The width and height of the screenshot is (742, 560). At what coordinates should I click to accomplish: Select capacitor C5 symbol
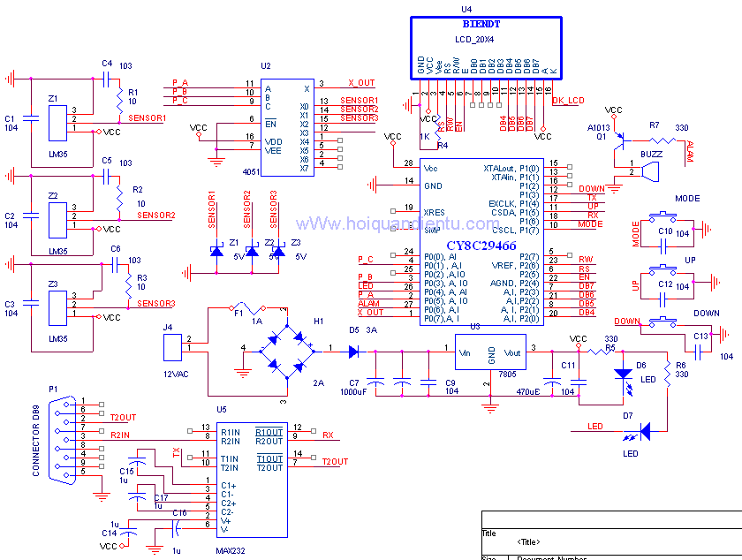107,177
